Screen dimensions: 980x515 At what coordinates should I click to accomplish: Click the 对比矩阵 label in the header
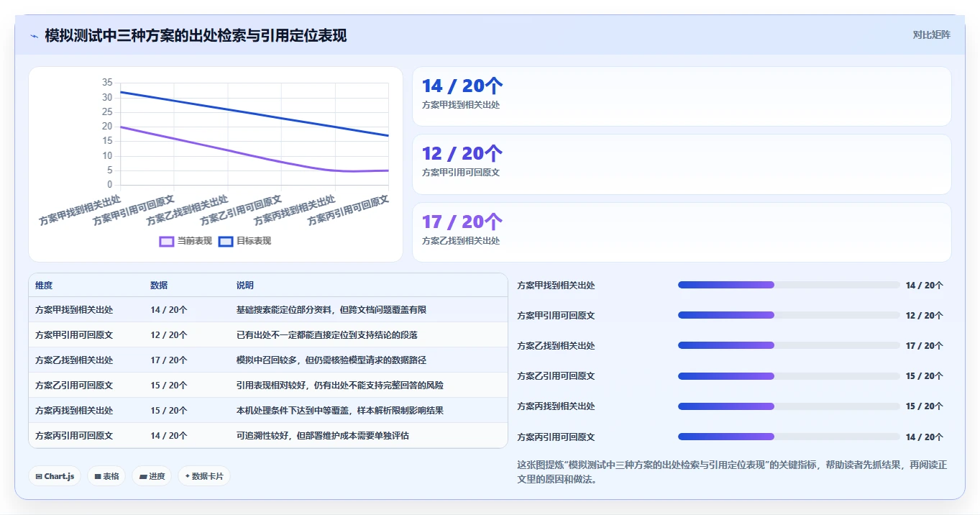tap(931, 35)
